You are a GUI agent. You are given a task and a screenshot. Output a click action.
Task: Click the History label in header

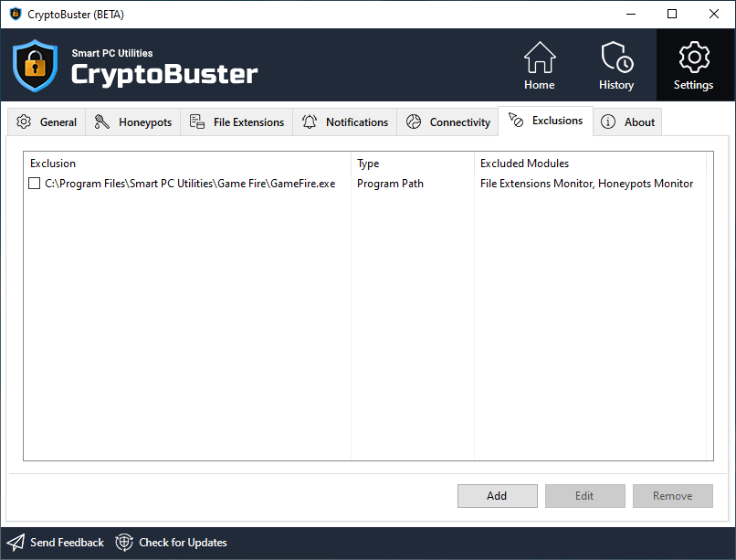pyautogui.click(x=616, y=85)
